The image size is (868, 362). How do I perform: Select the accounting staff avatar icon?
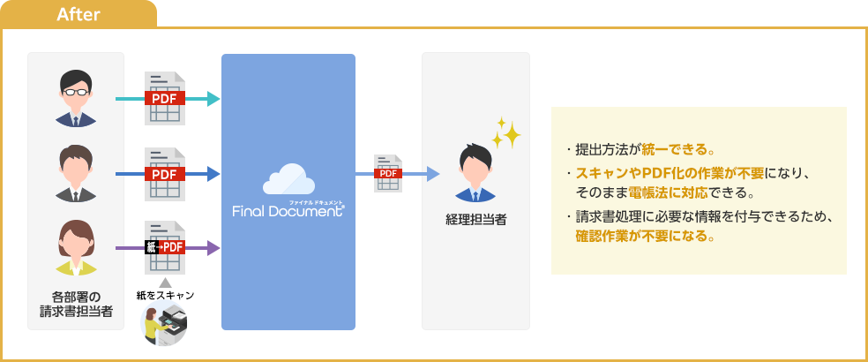[x=475, y=174]
